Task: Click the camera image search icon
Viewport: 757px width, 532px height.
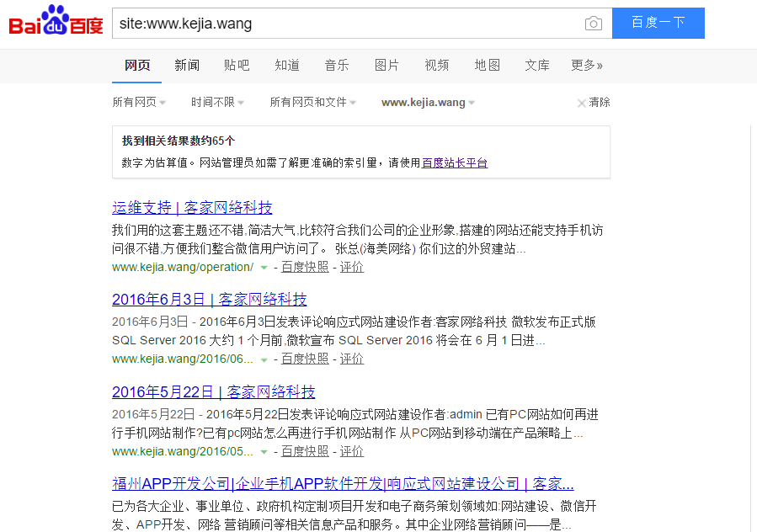Action: click(594, 24)
